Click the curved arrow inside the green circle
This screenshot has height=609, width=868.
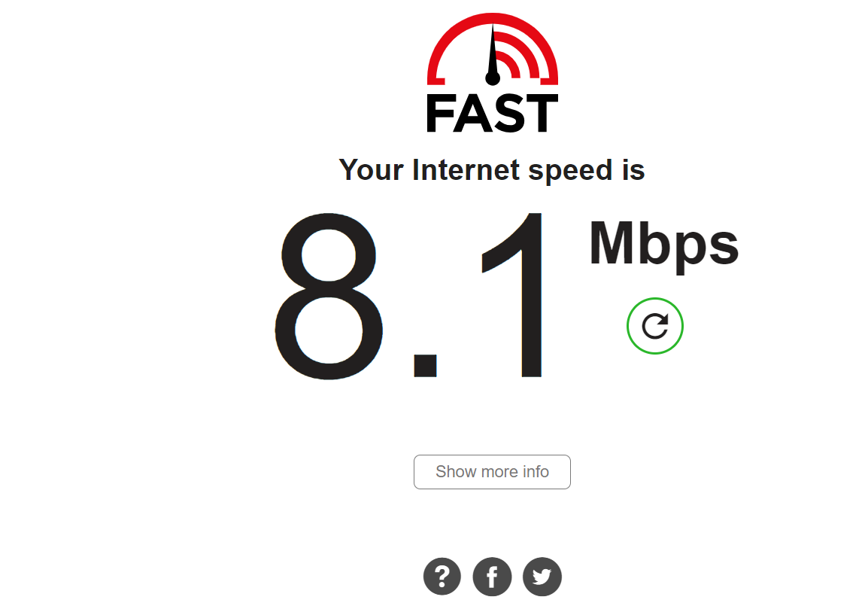(x=655, y=326)
